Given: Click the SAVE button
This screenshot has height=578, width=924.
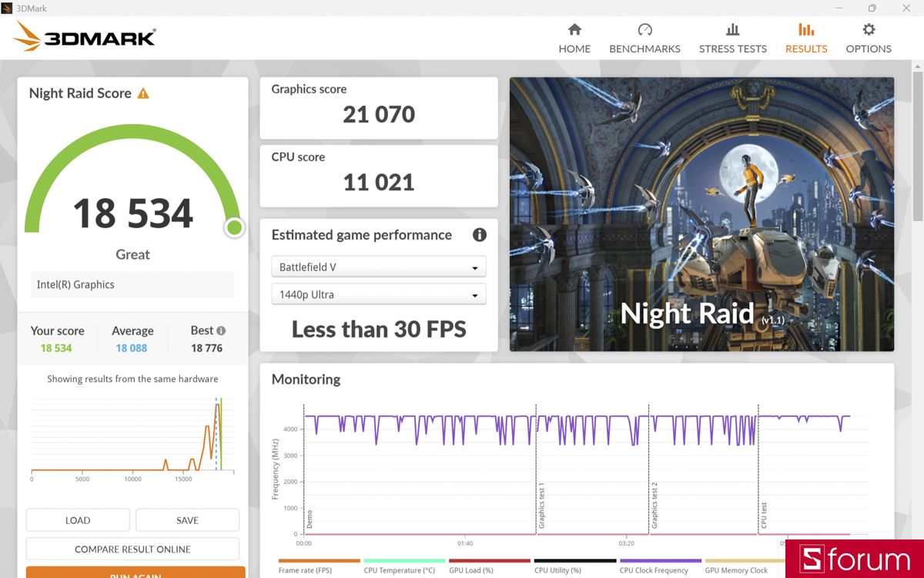Looking at the screenshot, I should (187, 520).
